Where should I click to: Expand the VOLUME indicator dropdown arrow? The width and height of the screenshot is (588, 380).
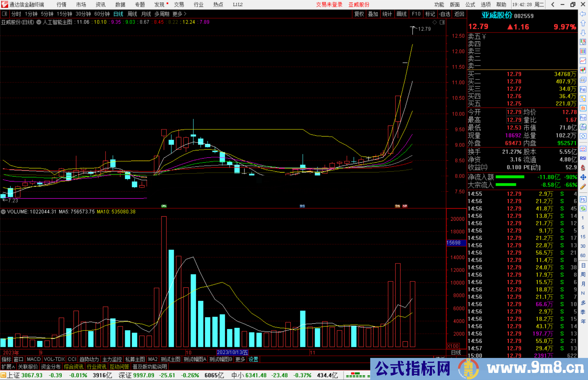[x=3, y=212]
